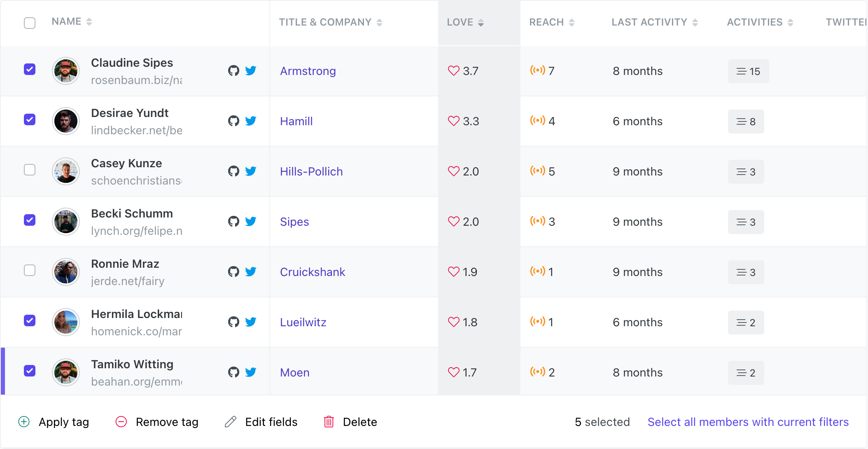Click the Delete trash icon
868x449 pixels.
329,422
